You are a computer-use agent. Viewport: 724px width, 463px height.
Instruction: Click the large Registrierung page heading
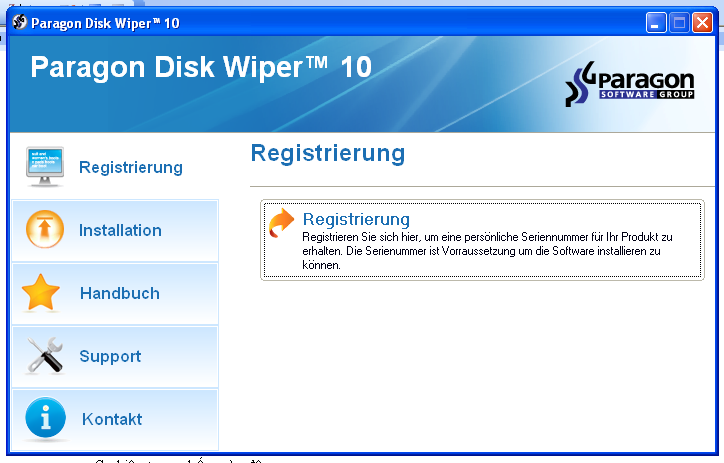328,153
